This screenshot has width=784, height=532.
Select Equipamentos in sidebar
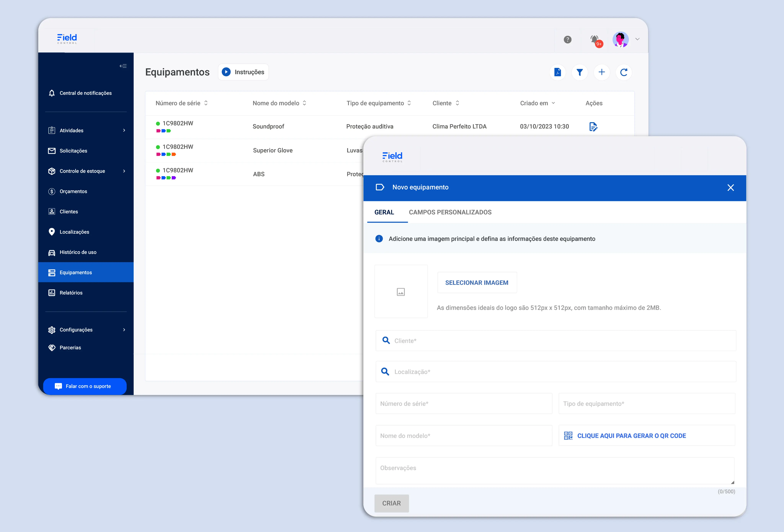(86, 272)
